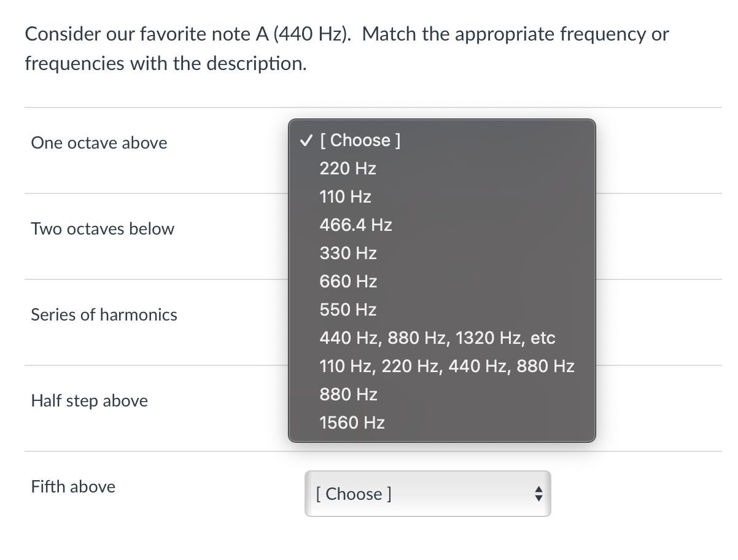Choose the 440 Hz, 880 Hz, 1320 Hz option
This screenshot has height=560, width=738.
click(437, 338)
